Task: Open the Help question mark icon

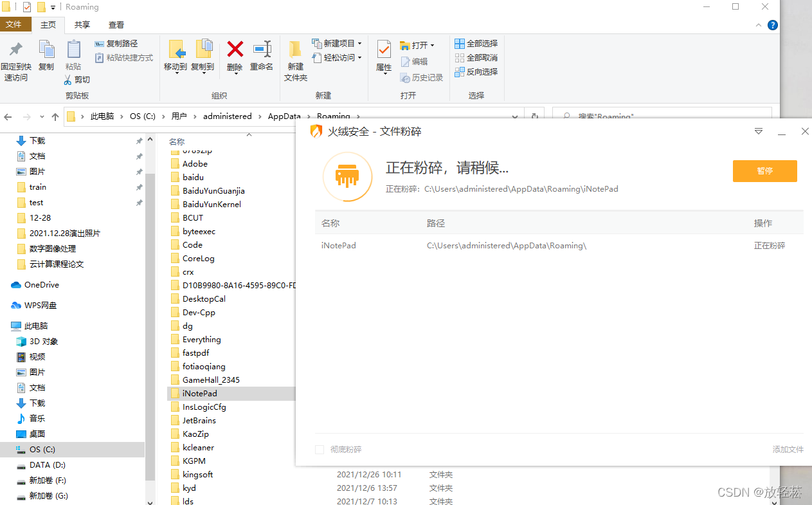Action: tap(773, 25)
